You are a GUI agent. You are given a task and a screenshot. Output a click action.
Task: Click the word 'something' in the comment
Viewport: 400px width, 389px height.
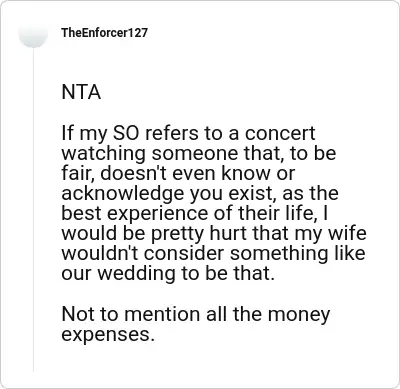pyautogui.click(x=279, y=254)
